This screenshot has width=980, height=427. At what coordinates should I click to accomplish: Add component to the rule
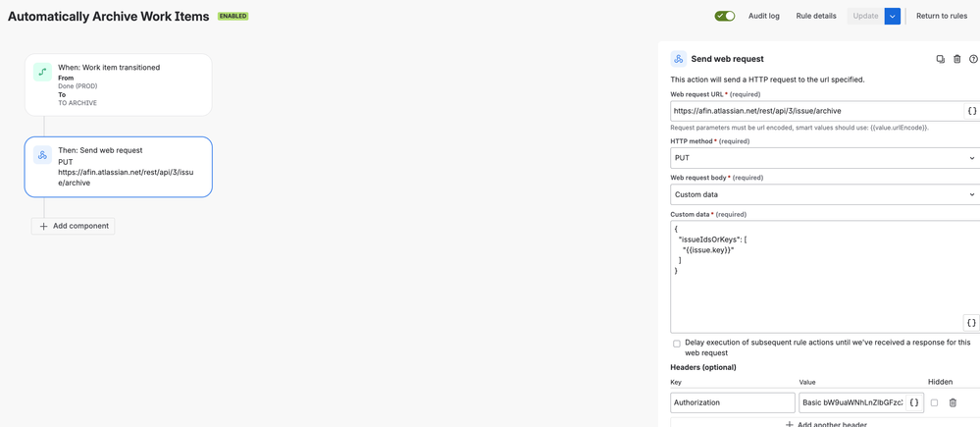[x=74, y=226]
